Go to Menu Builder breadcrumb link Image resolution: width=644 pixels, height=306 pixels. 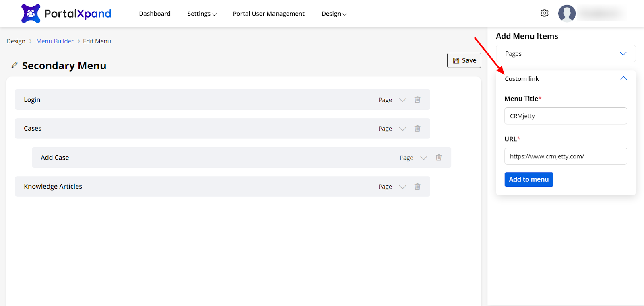point(55,41)
